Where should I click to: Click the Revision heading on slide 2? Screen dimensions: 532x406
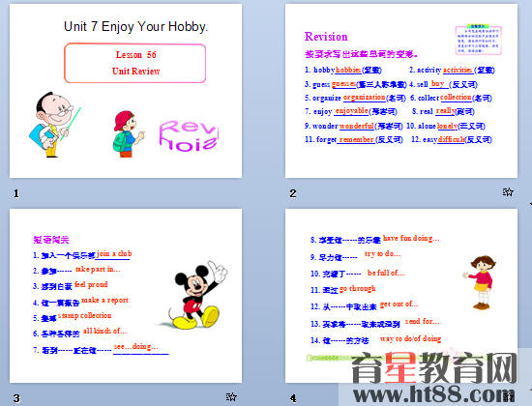326,37
